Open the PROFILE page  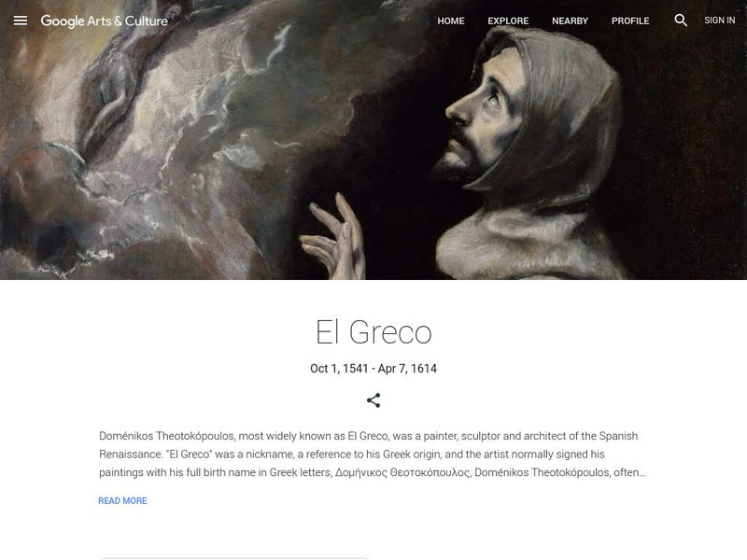coord(630,21)
